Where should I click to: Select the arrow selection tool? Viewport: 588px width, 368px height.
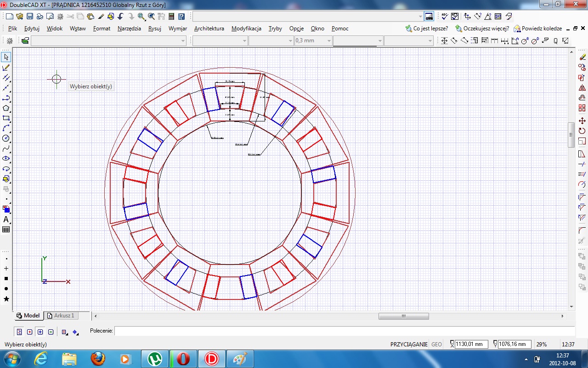click(6, 57)
